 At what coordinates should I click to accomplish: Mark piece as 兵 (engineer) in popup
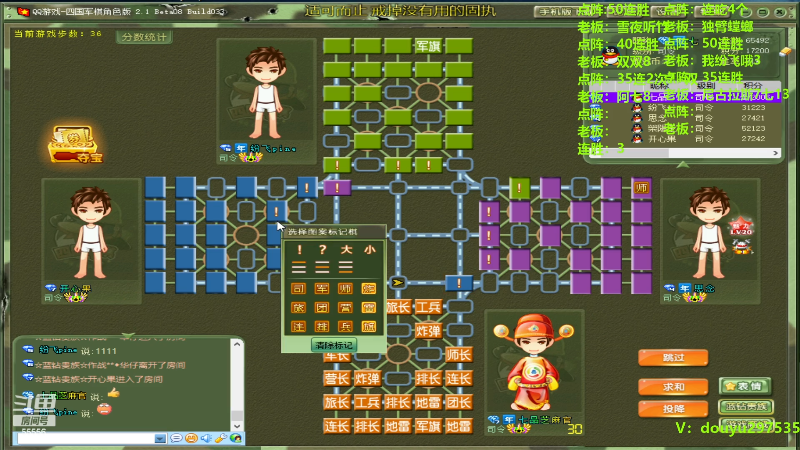pos(345,327)
